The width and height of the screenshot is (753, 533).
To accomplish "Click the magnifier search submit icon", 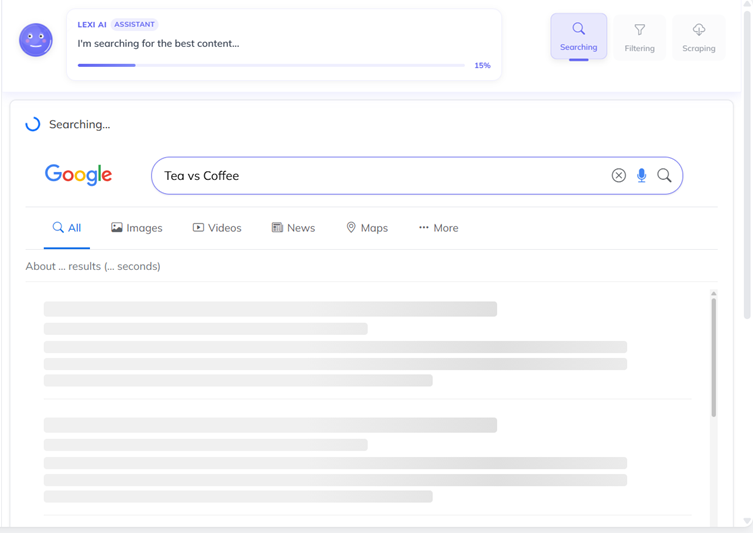I will pyautogui.click(x=664, y=176).
